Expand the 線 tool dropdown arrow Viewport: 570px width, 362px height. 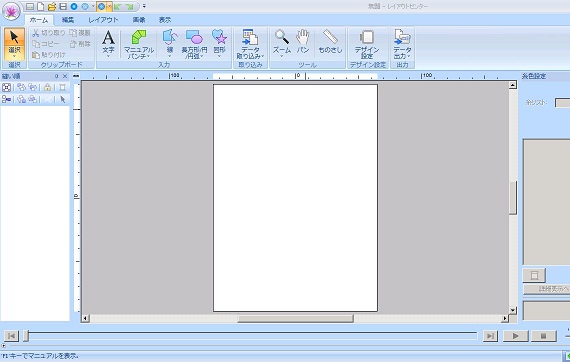click(x=170, y=56)
